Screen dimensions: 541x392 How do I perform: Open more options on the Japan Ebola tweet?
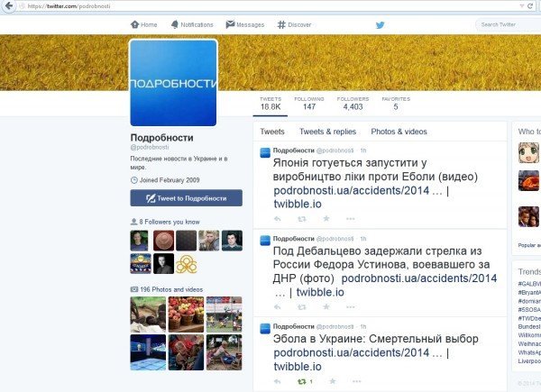coord(351,219)
